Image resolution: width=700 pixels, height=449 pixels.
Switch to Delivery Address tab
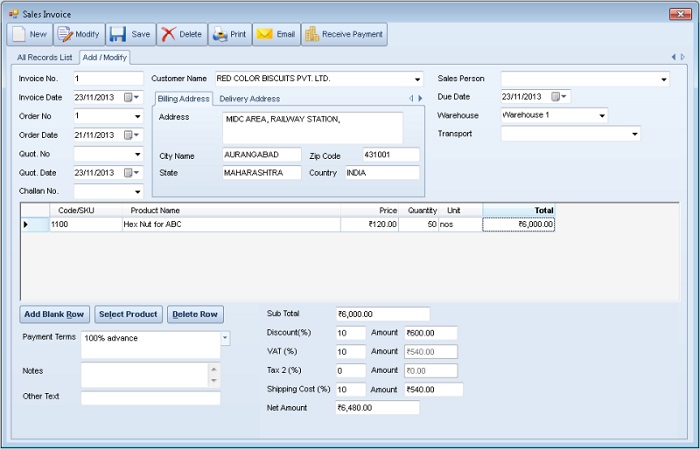[x=249, y=98]
